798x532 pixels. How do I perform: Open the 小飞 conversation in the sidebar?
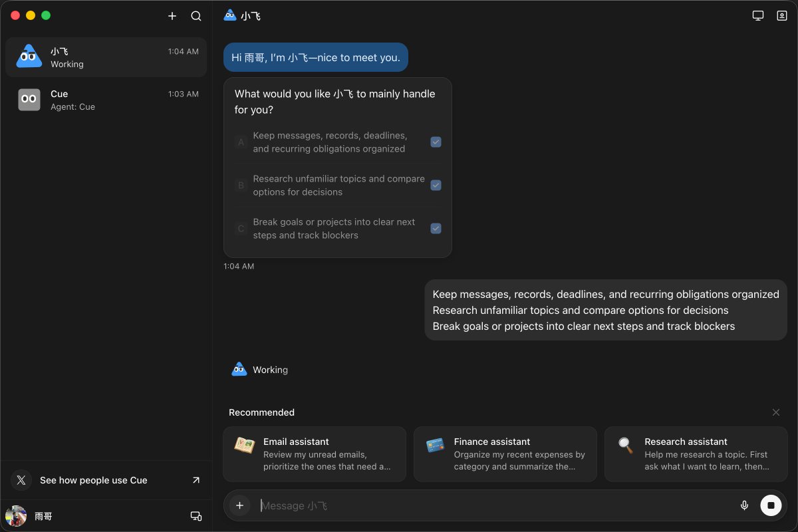point(106,57)
